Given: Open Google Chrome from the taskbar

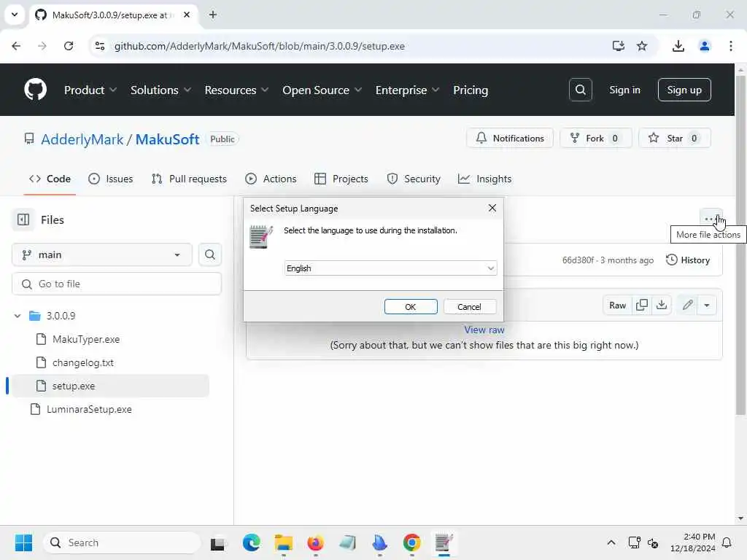Looking at the screenshot, I should coord(411,542).
